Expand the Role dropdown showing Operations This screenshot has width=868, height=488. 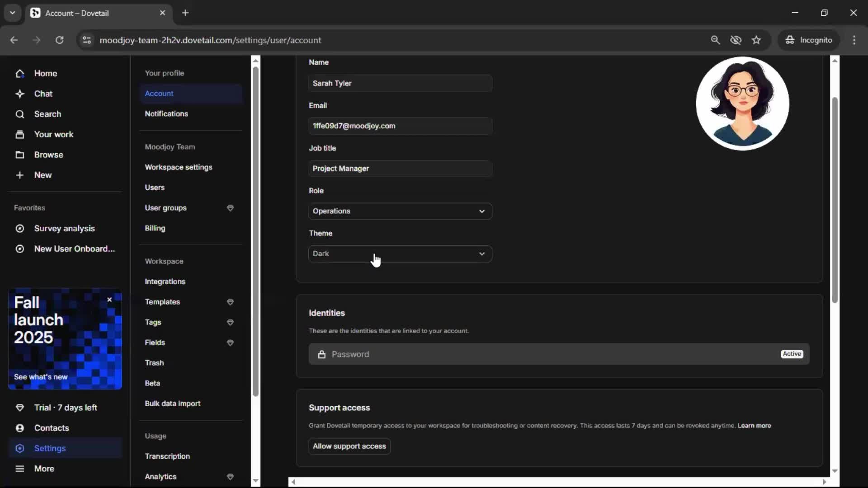[x=400, y=211]
